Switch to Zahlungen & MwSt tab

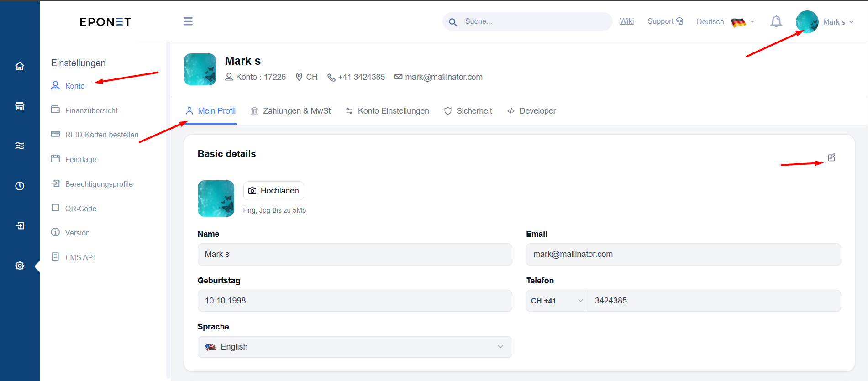(291, 111)
